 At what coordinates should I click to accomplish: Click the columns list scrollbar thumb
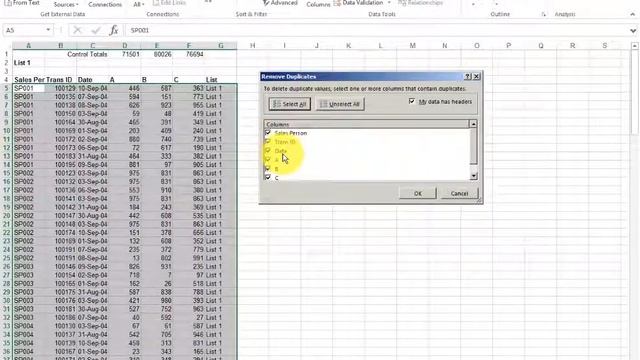pos(473,146)
